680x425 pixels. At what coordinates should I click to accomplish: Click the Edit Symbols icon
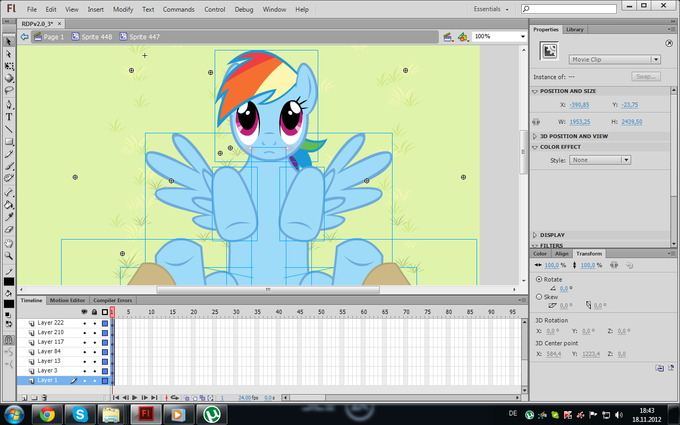point(463,37)
